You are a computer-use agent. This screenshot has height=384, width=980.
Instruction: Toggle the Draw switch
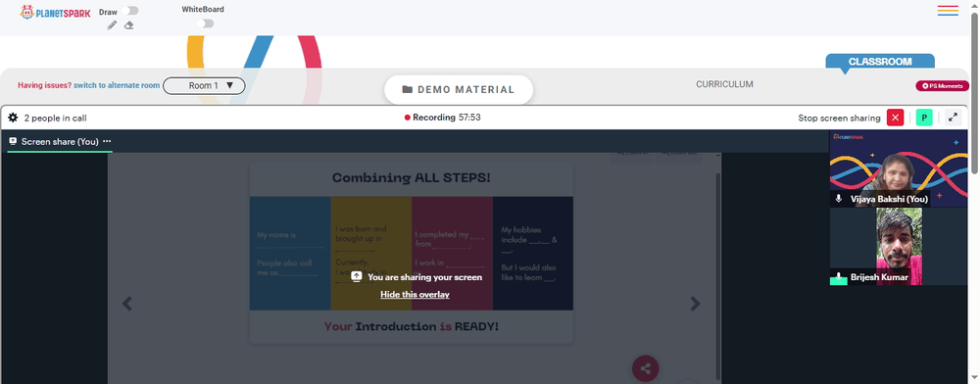point(131,11)
